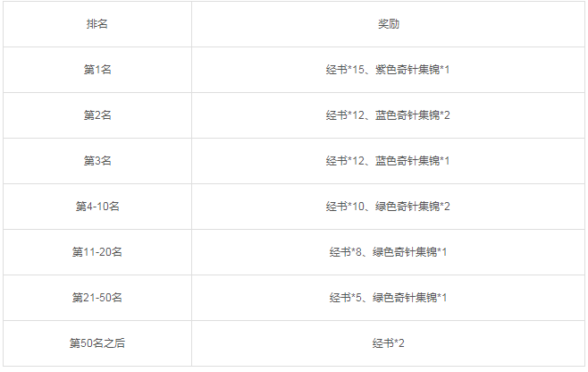Select the 第2名 rank cell
Viewport: 588px width, 372px height.
tap(97, 115)
